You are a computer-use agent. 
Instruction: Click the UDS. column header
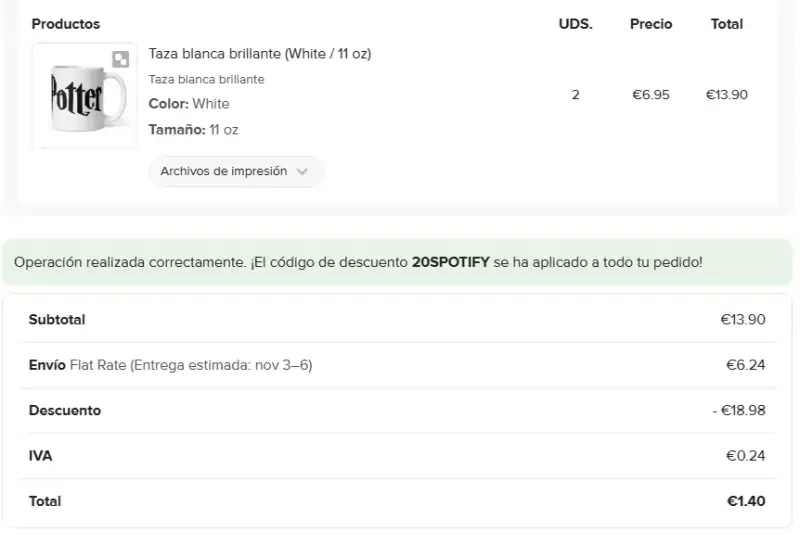tap(576, 24)
